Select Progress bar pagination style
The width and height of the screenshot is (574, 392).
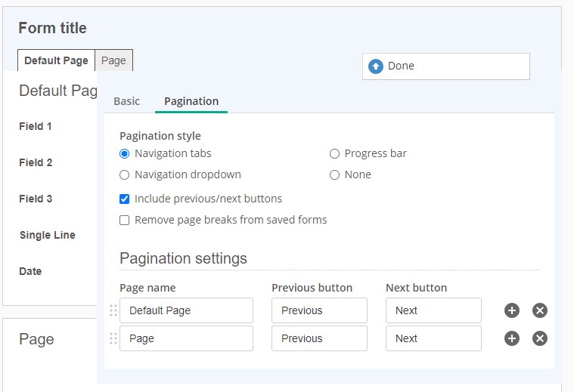pos(334,153)
